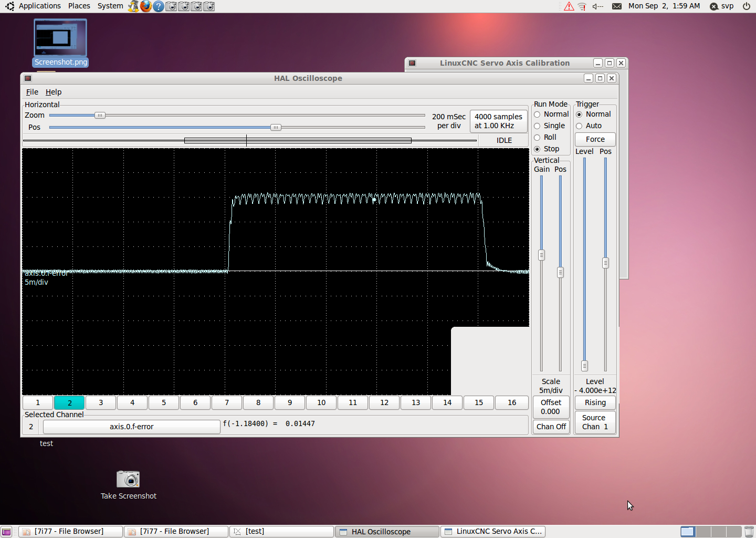Click the Force trigger button
This screenshot has height=538, width=756.
tap(595, 139)
